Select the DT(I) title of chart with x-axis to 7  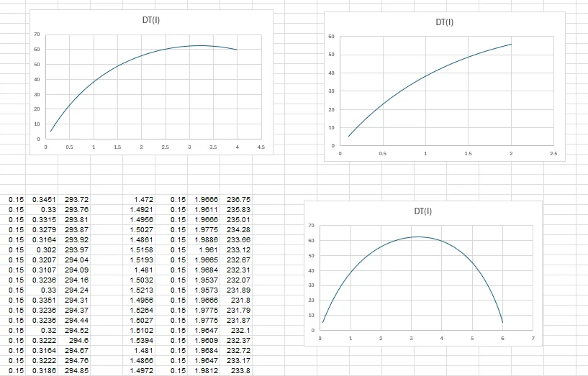(x=423, y=211)
